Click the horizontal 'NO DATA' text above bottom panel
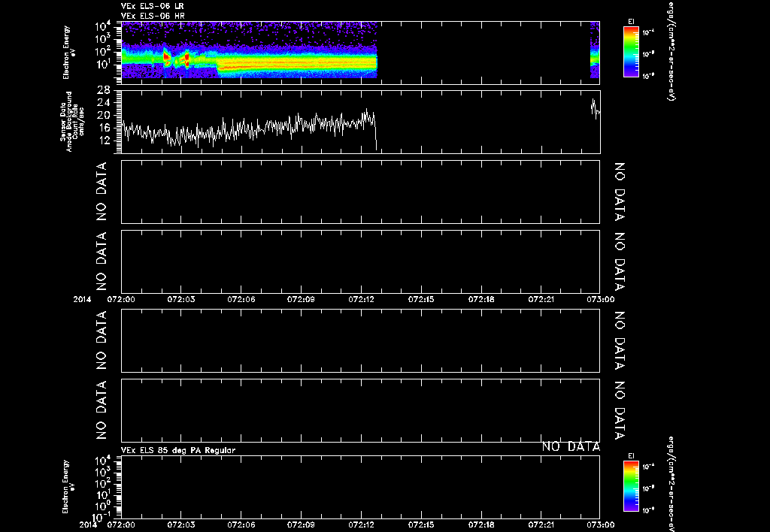This screenshot has height=532, width=770. point(571,446)
